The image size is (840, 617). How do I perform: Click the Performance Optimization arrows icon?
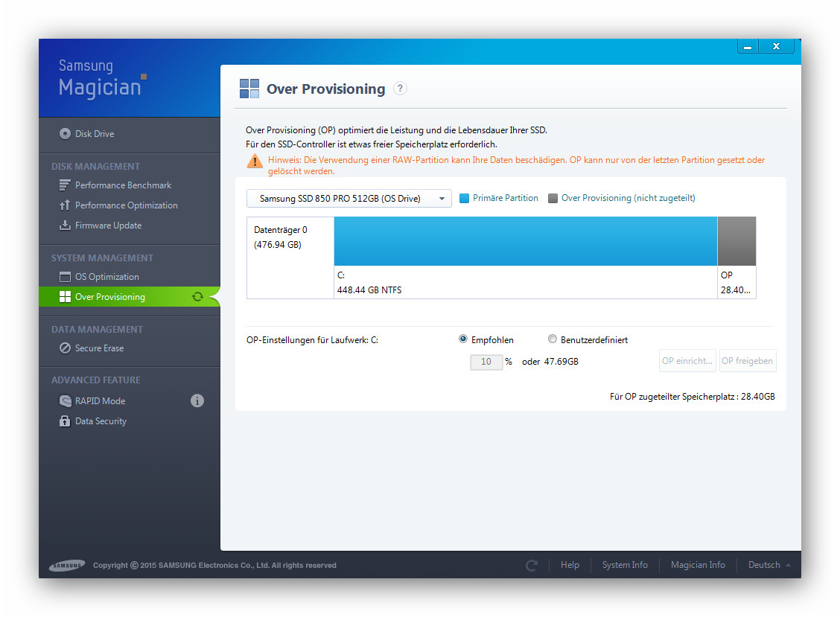64,205
